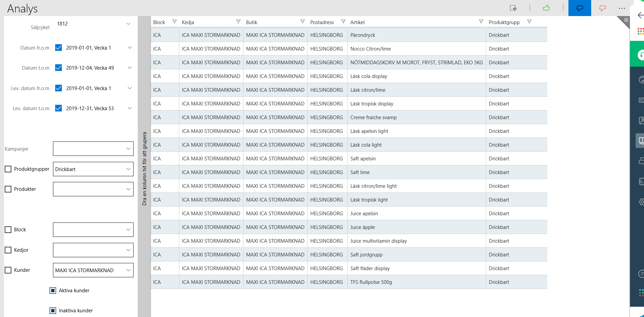Sort by the Postadress column header

click(x=322, y=22)
